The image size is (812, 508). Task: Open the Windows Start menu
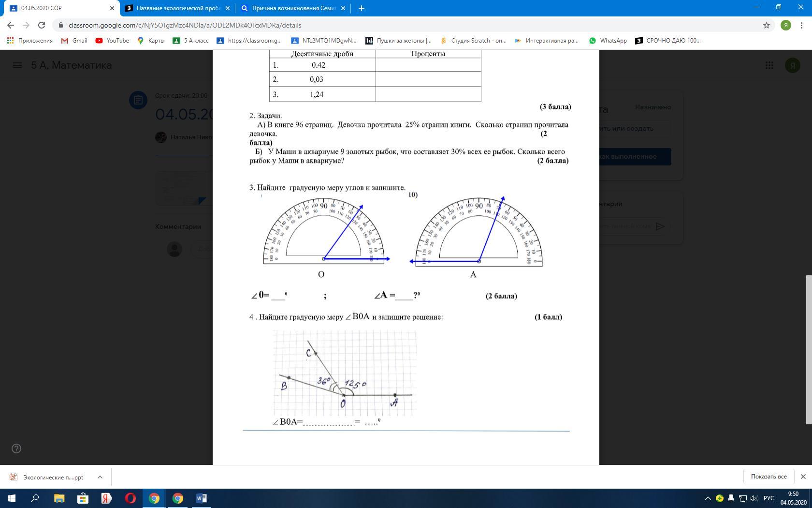click(12, 498)
